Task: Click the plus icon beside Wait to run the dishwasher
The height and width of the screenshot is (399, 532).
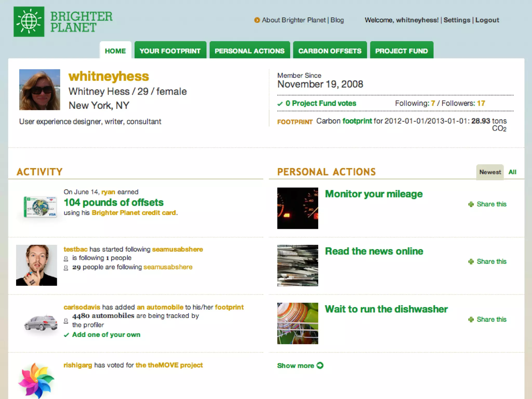Action: pos(471,320)
